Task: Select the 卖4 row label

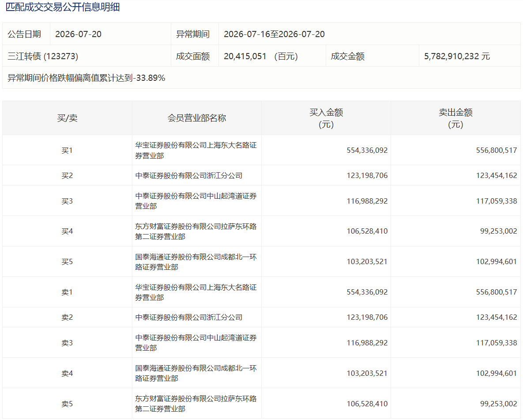Action: [67, 374]
